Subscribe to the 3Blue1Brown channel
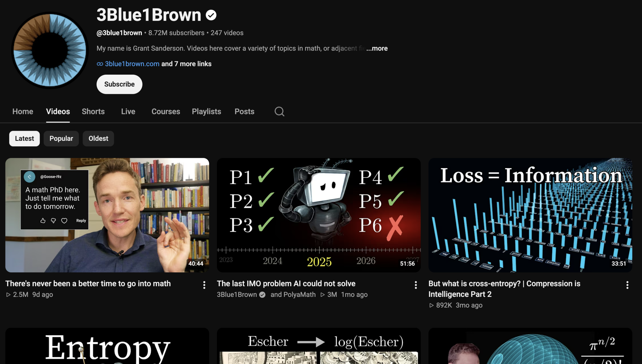The height and width of the screenshot is (364, 642). tap(119, 84)
